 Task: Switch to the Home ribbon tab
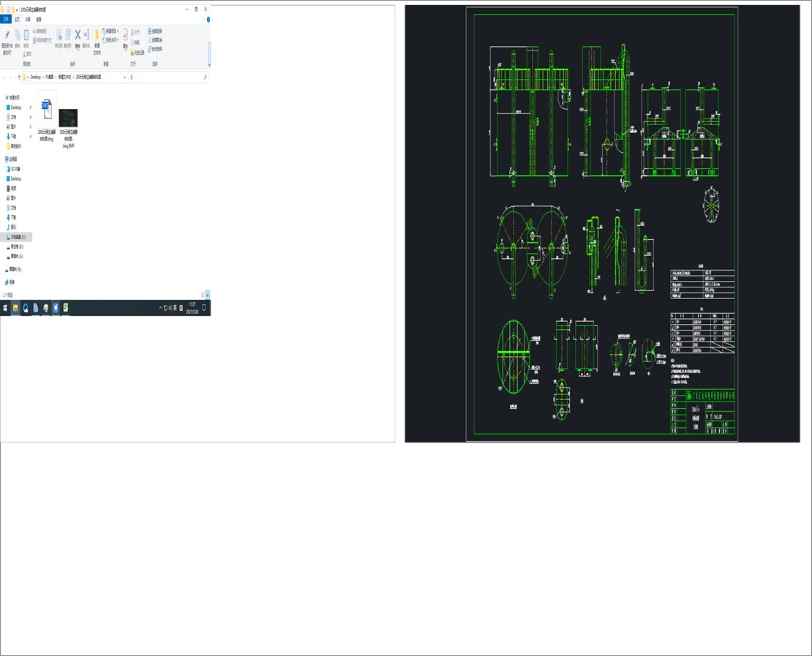tap(17, 19)
